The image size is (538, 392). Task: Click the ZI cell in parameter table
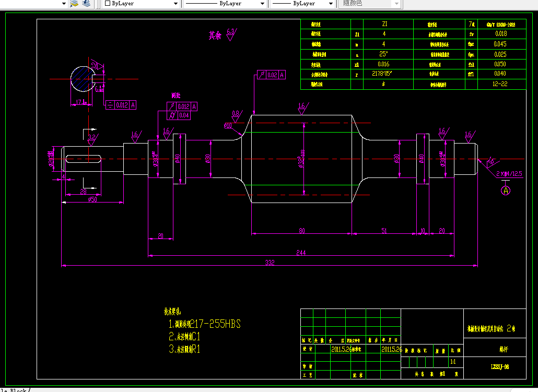(384, 24)
